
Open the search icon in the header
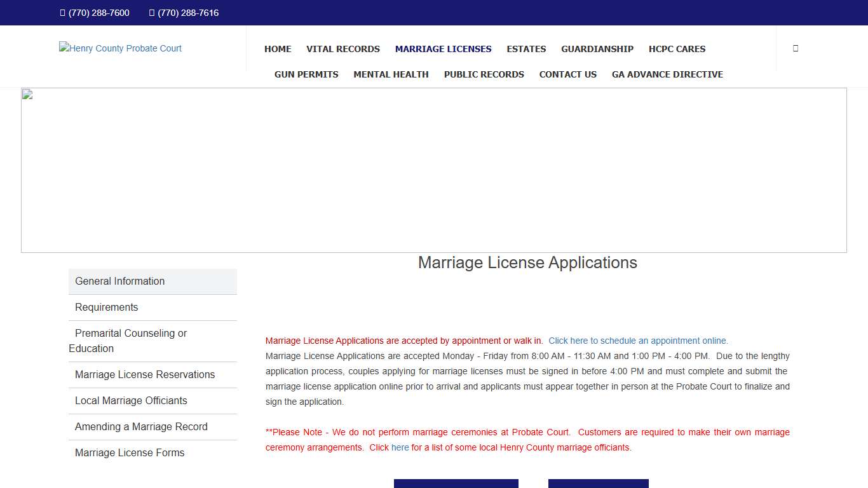(x=795, y=48)
